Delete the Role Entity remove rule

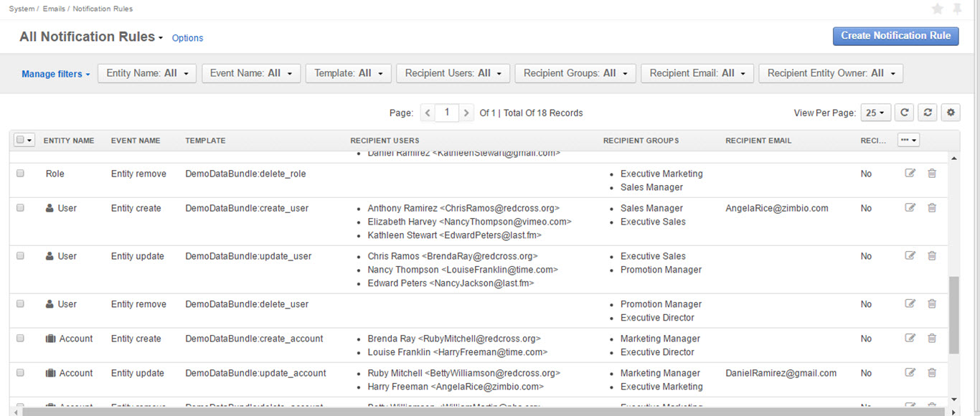tap(932, 174)
